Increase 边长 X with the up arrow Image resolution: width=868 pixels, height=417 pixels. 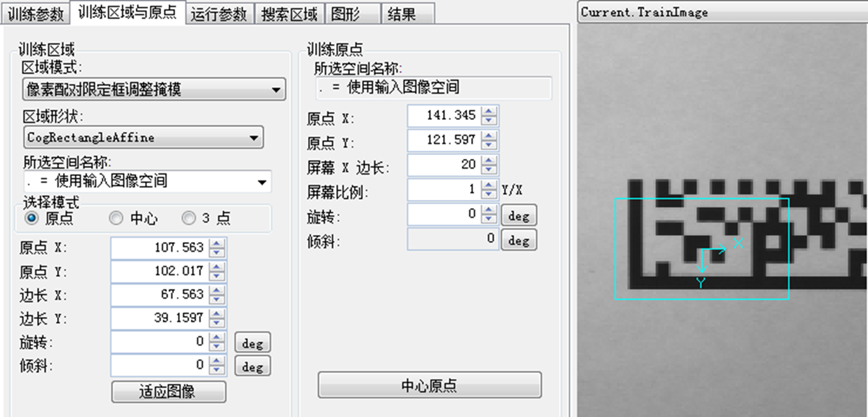[217, 290]
